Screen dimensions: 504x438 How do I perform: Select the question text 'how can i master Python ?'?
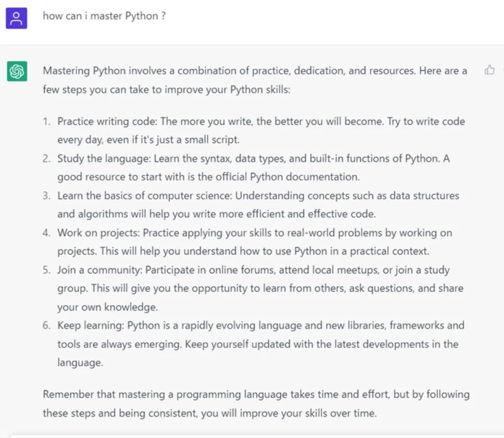pos(104,16)
